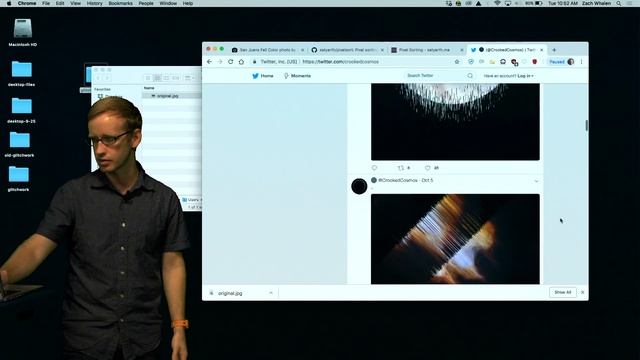640x360 pixels.
Task: Expand the Oct 5 tweet options chevron
Action: tap(536, 181)
